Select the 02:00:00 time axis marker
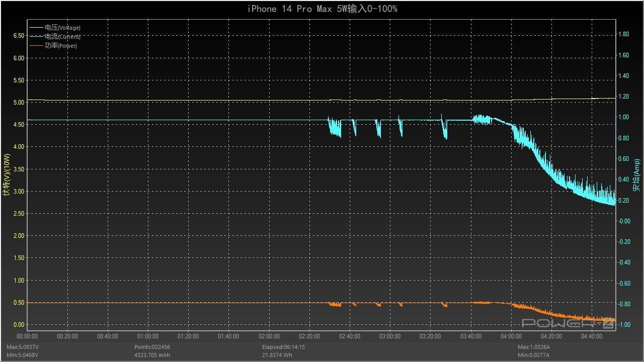Image resolution: width=644 pixels, height=362 pixels. coord(269,336)
